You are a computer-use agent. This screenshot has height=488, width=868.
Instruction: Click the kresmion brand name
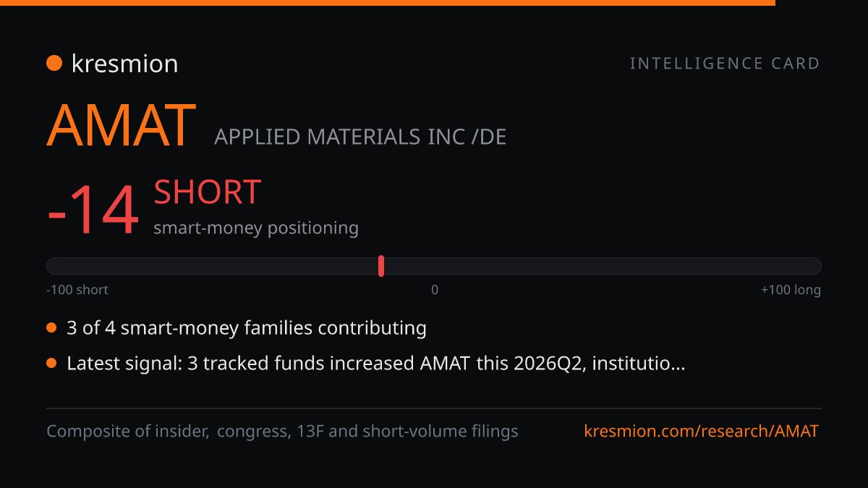point(124,64)
